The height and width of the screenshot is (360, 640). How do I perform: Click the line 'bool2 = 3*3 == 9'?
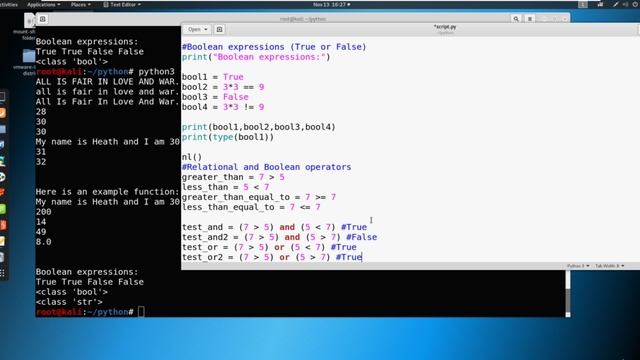click(223, 87)
